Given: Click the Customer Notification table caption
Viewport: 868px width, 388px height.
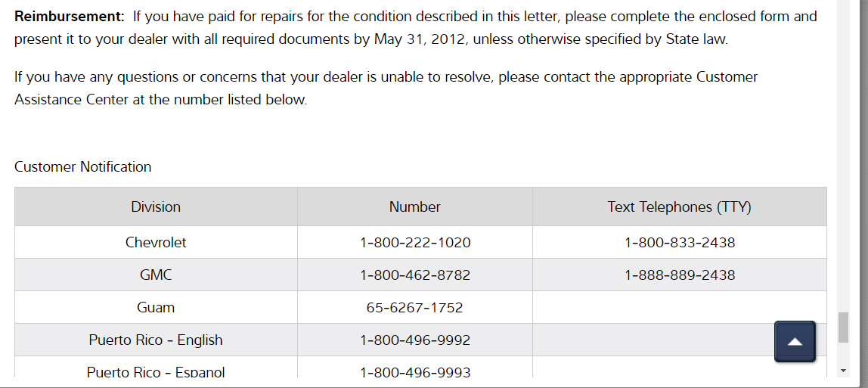Looking at the screenshot, I should pyautogui.click(x=83, y=167).
